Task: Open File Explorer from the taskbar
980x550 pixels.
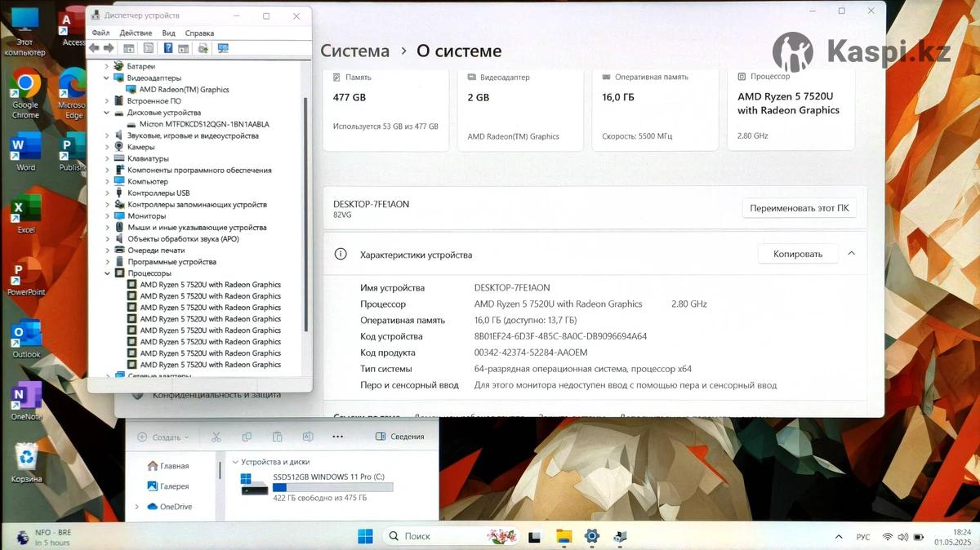Action: (x=563, y=536)
